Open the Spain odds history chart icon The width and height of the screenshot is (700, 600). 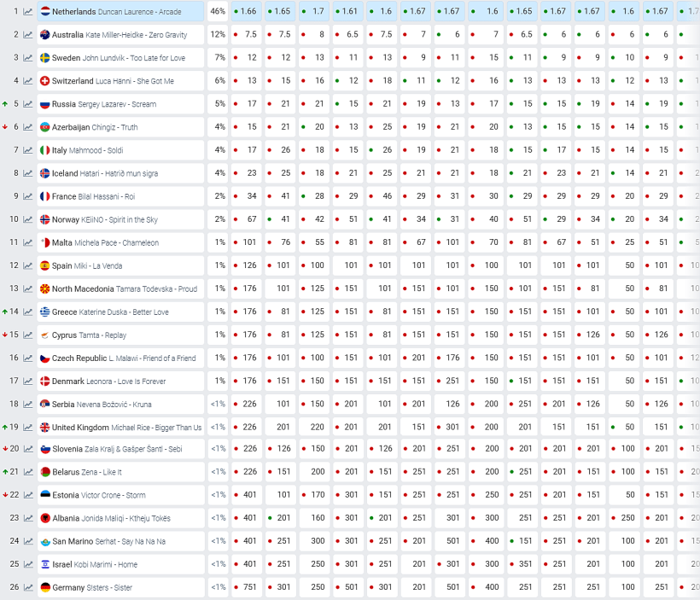click(x=27, y=266)
